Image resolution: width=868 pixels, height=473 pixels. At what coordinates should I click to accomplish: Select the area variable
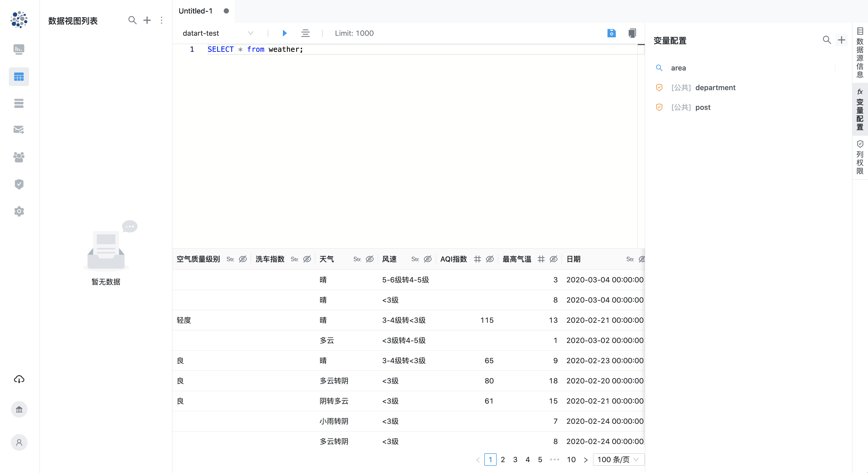[678, 68]
